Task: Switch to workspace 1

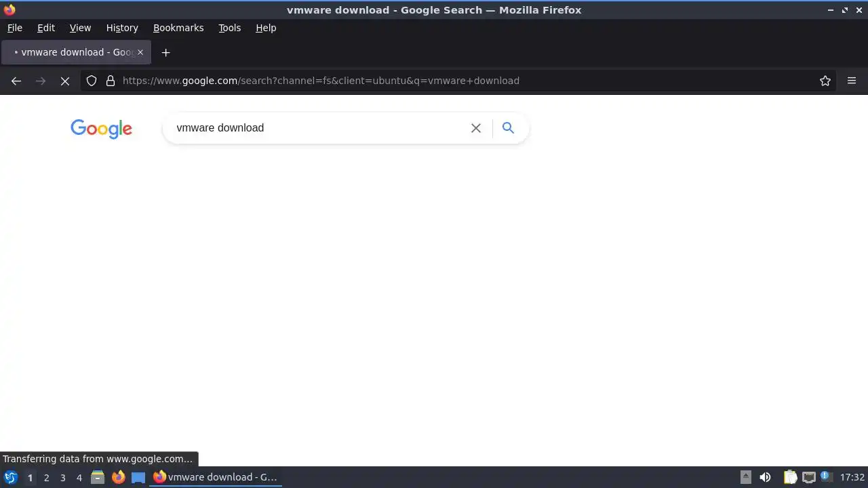Action: [x=30, y=478]
